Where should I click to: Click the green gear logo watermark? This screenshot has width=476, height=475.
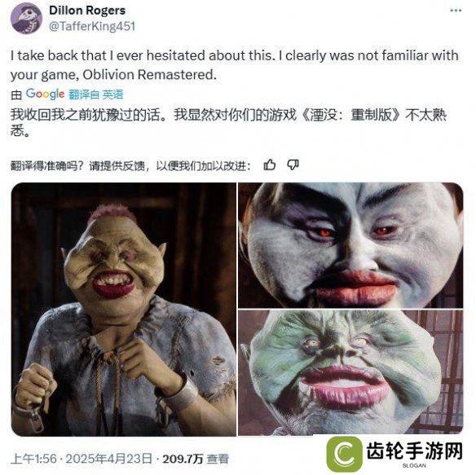pos(344,454)
